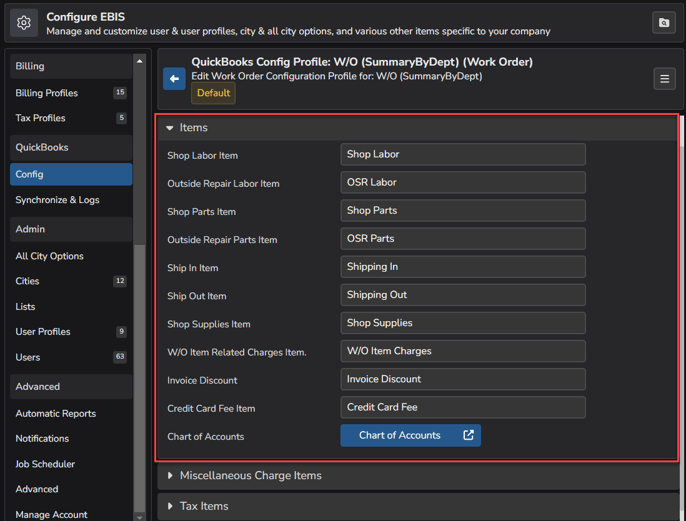Select Synchronize & Logs menu item
This screenshot has width=686, height=521.
(x=57, y=200)
